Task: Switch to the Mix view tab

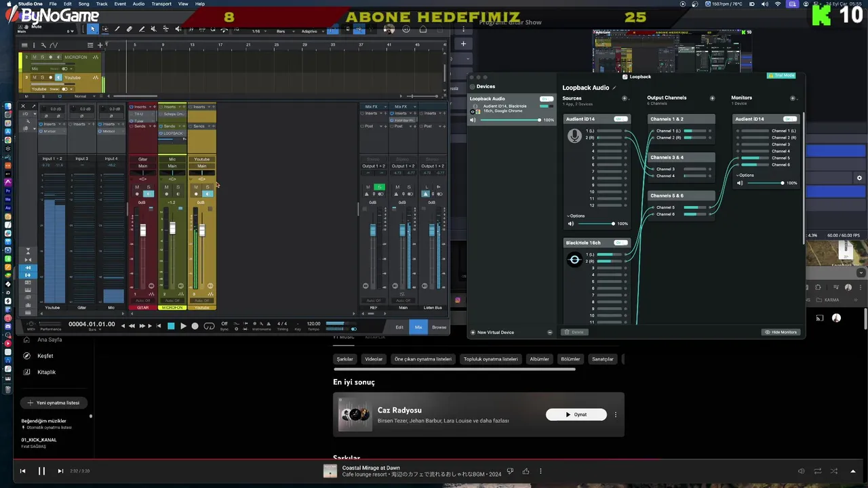Action: coord(418,327)
